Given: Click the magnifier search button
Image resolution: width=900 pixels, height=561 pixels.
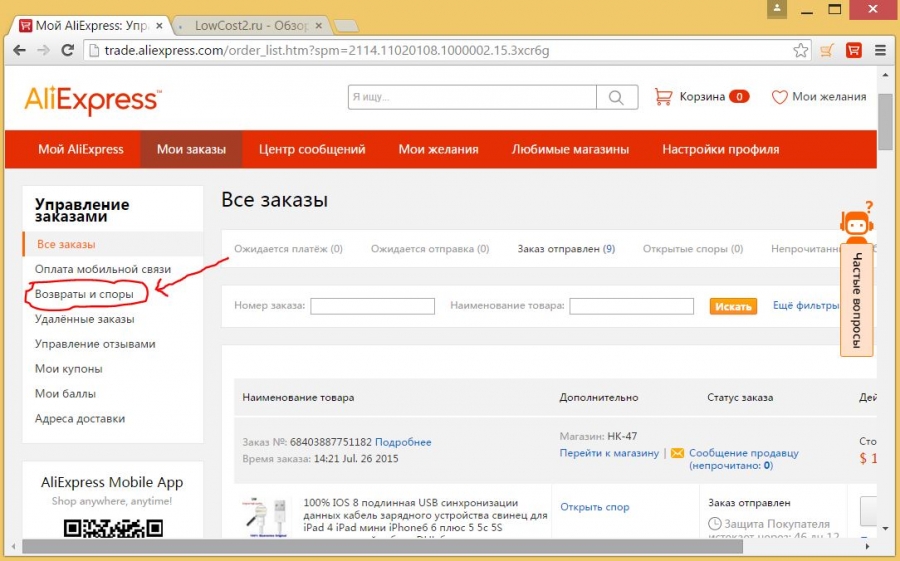Looking at the screenshot, I should tap(616, 97).
